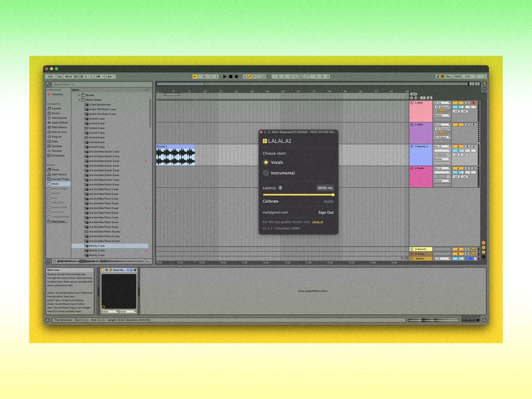Screen dimensions: 532x399
Task: Start playback with the Play button
Action: pos(225,76)
